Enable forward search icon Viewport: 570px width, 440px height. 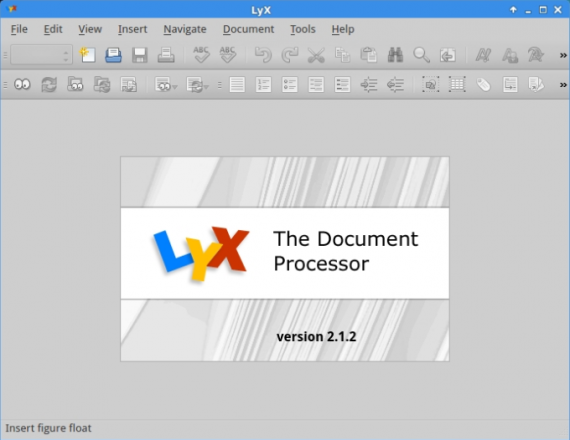(128, 85)
